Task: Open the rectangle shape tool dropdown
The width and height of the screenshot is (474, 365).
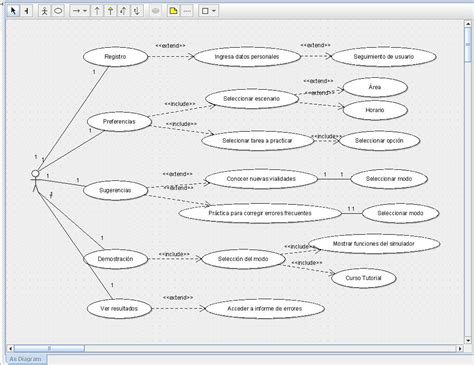Action: point(214,11)
